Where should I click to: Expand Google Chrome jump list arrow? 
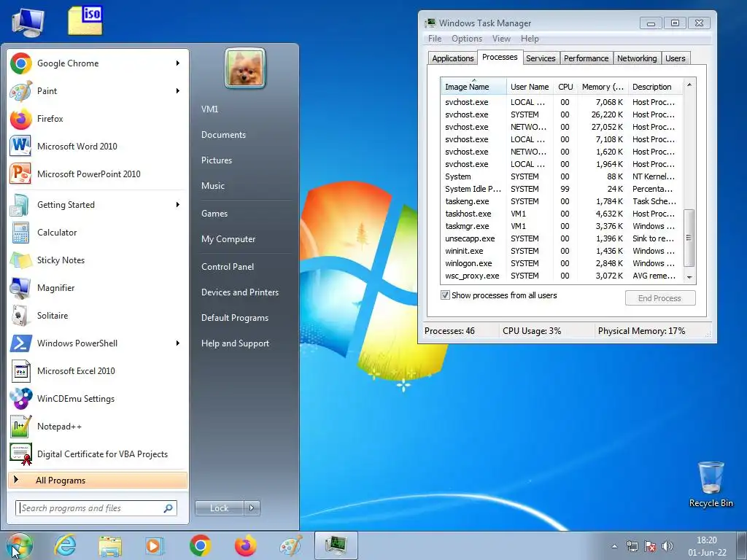pyautogui.click(x=178, y=63)
